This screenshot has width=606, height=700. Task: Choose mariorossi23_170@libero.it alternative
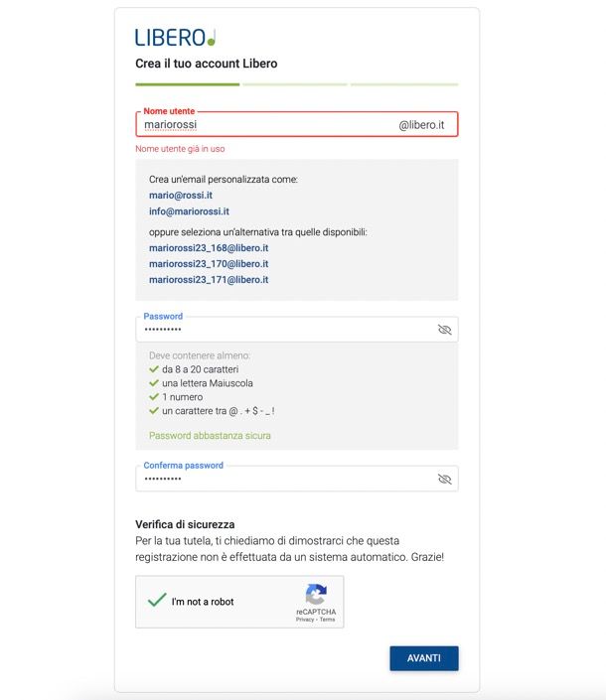(x=209, y=264)
